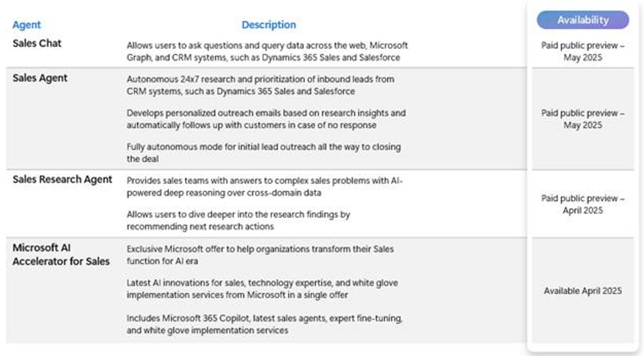
Task: Click the Includes Microsoft 365 Copilot paragraph
Action: pyautogui.click(x=264, y=324)
